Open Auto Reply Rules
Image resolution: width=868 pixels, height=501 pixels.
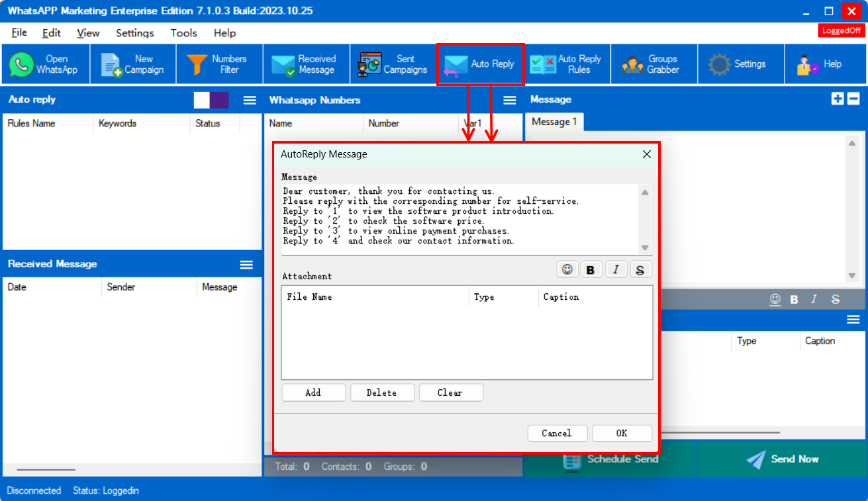tap(567, 64)
